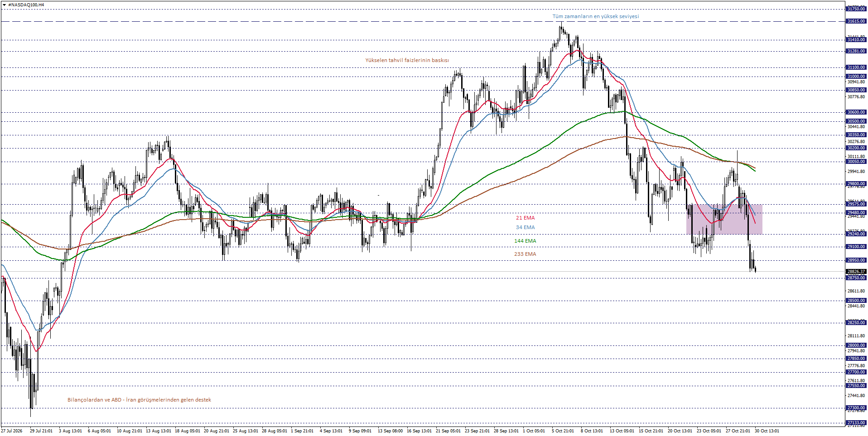Image resolution: width=868 pixels, height=436 pixels.
Task: Click the '27 Jul 2026' date label
Action: tap(12, 431)
